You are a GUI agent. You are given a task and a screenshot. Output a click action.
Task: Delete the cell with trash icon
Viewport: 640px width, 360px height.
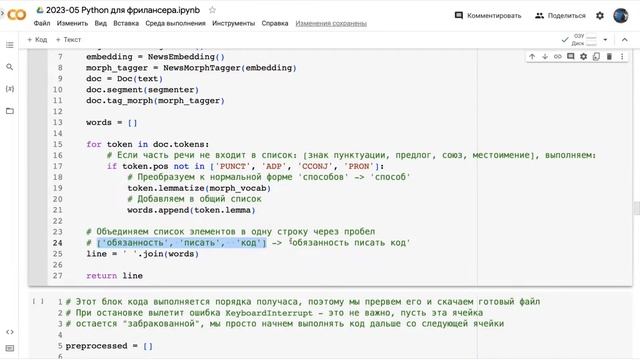click(x=609, y=57)
